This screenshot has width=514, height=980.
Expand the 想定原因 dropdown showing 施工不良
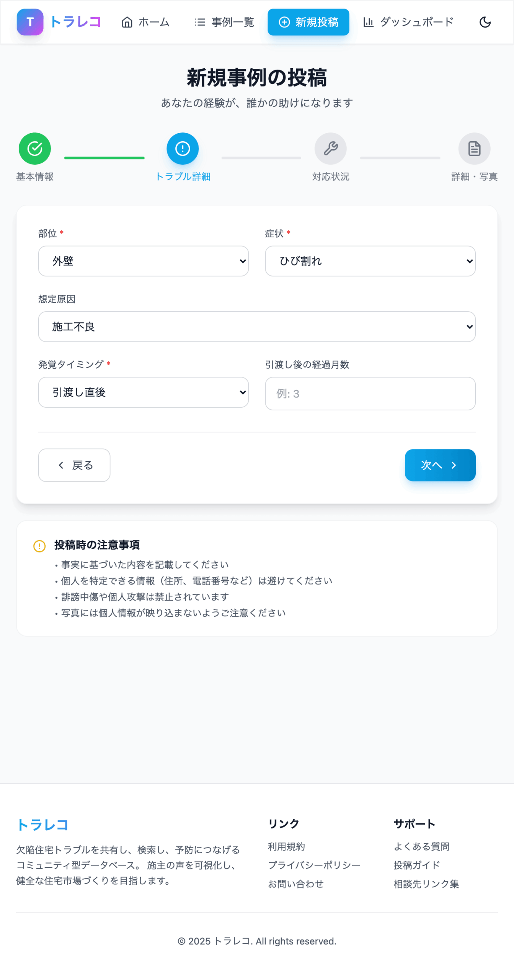[257, 327]
